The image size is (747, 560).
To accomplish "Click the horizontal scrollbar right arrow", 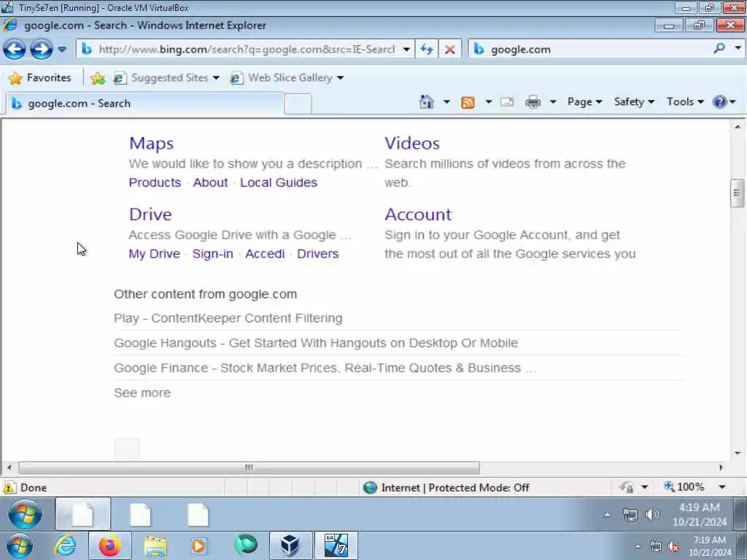I will (721, 467).
